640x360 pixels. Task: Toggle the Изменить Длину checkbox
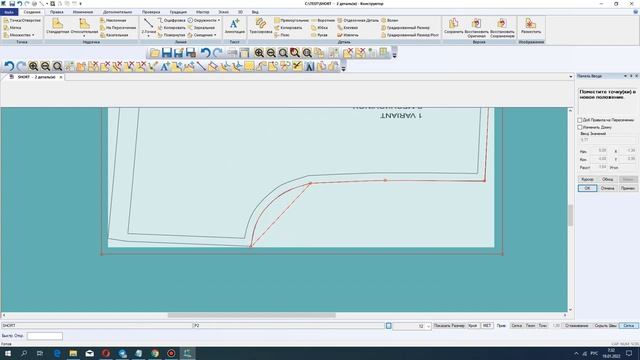tap(580, 127)
